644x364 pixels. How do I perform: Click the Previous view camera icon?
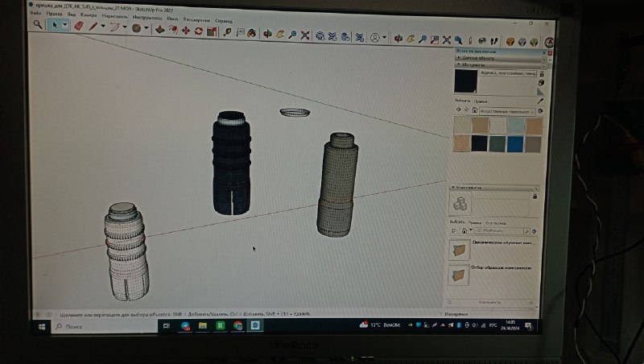(458, 39)
